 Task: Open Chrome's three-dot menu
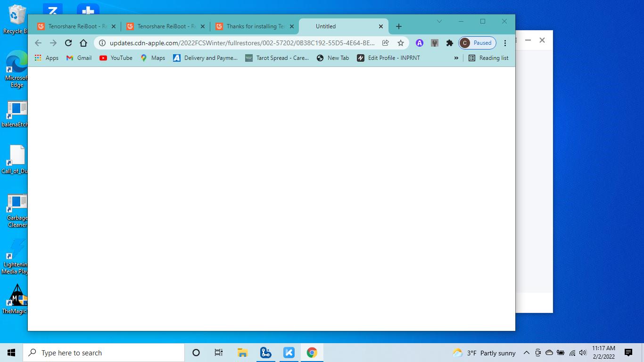(x=505, y=43)
